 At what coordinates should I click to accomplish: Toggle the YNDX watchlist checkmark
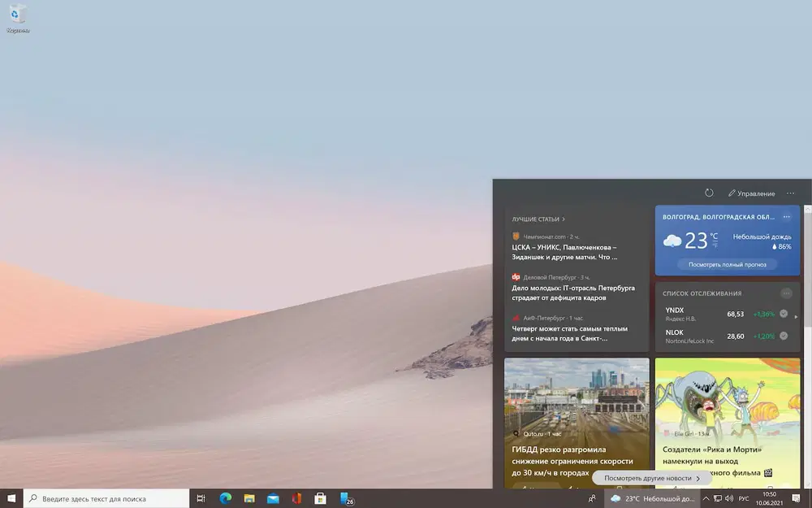pos(784,314)
